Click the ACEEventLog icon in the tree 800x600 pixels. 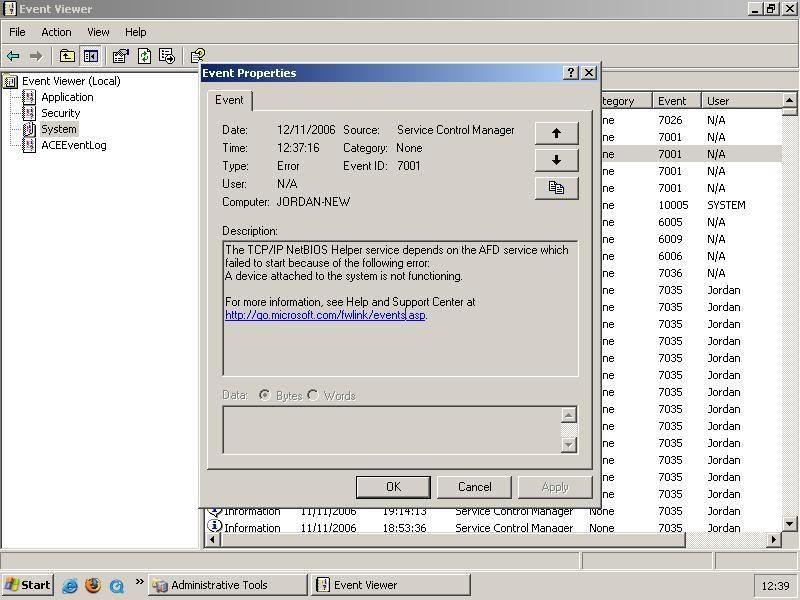tap(29, 145)
